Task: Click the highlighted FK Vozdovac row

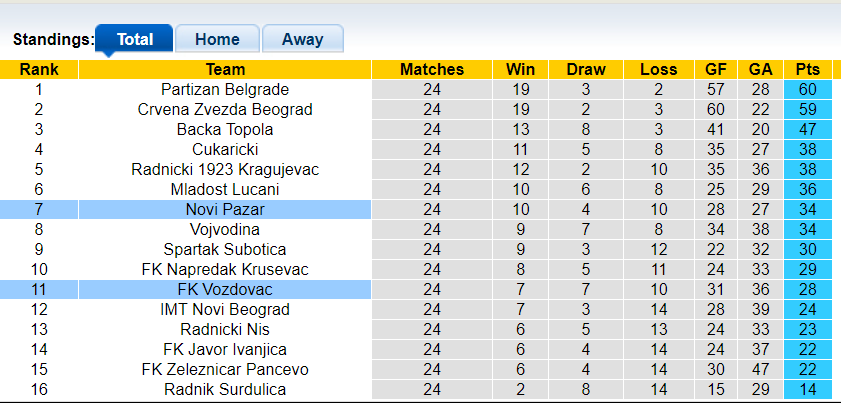Action: pyautogui.click(x=225, y=289)
